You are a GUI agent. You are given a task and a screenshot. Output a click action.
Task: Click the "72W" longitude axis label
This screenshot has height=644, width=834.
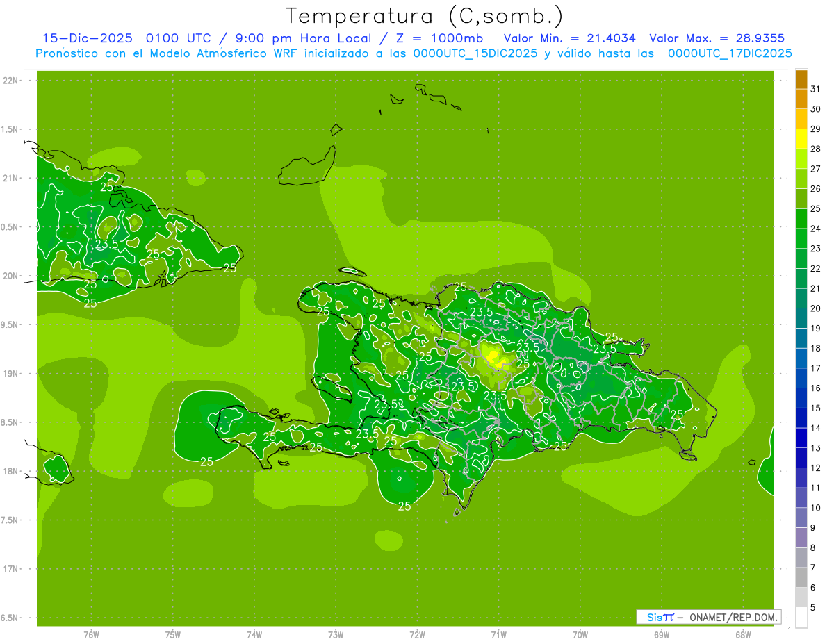tap(417, 635)
